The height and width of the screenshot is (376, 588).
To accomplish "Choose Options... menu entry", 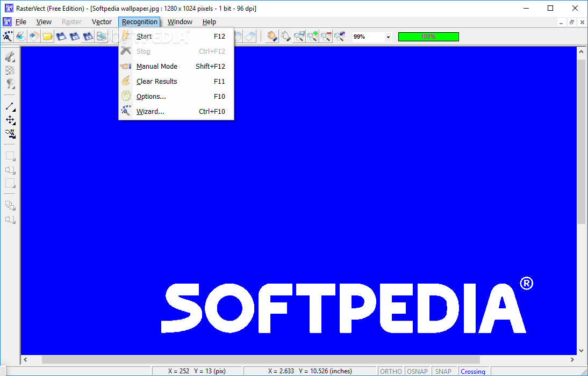I will coord(176,96).
